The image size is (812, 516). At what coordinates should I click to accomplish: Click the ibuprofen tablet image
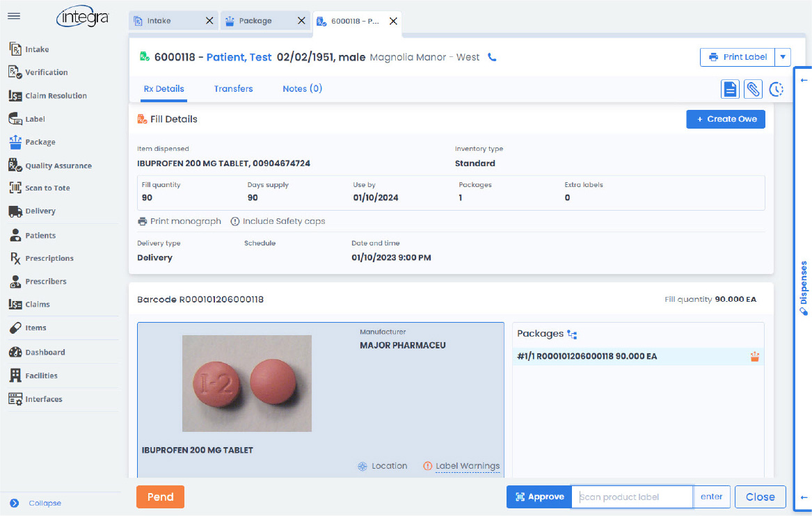[246, 383]
